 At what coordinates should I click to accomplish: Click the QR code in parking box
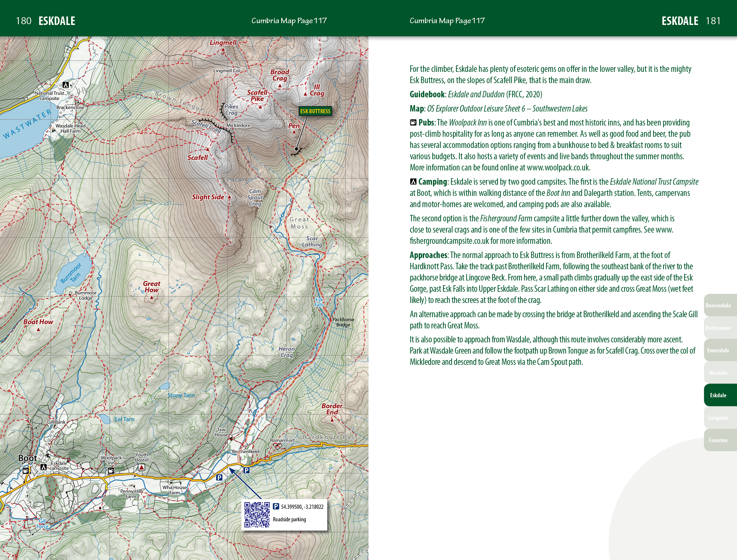pyautogui.click(x=257, y=515)
